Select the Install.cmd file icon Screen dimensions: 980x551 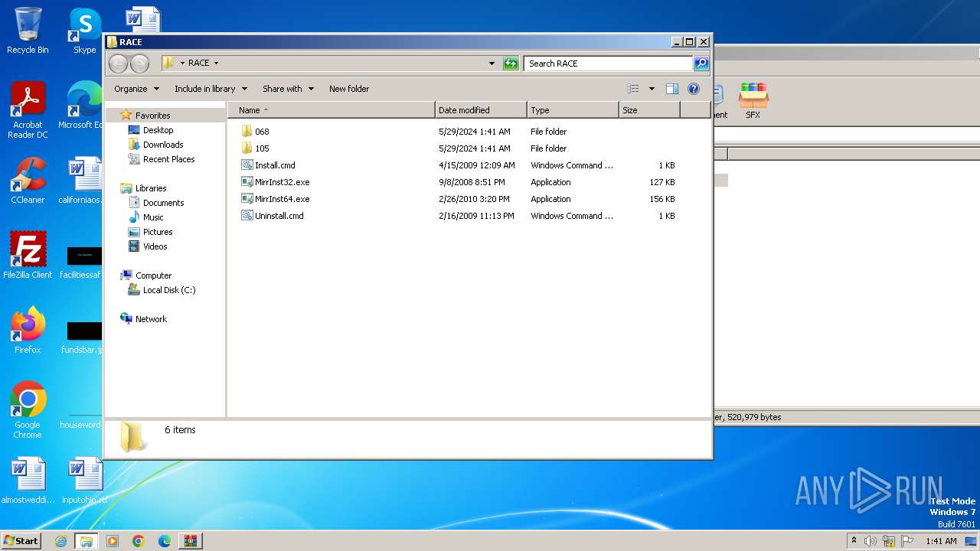point(247,165)
